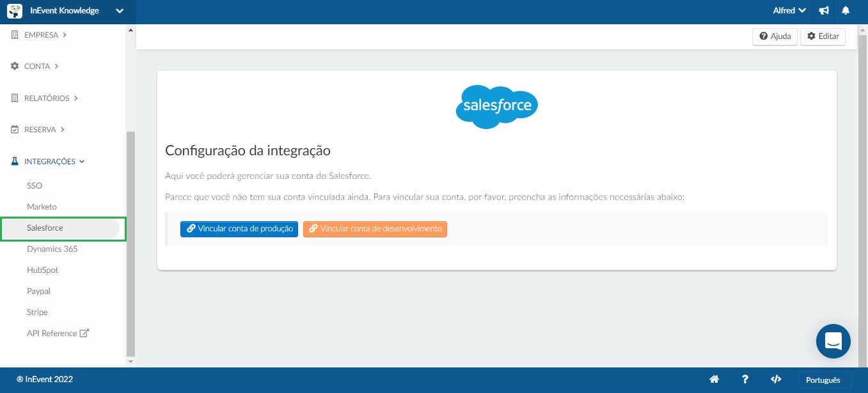Click the Editar button
Viewport: 868px width, 393px height.
pos(823,36)
